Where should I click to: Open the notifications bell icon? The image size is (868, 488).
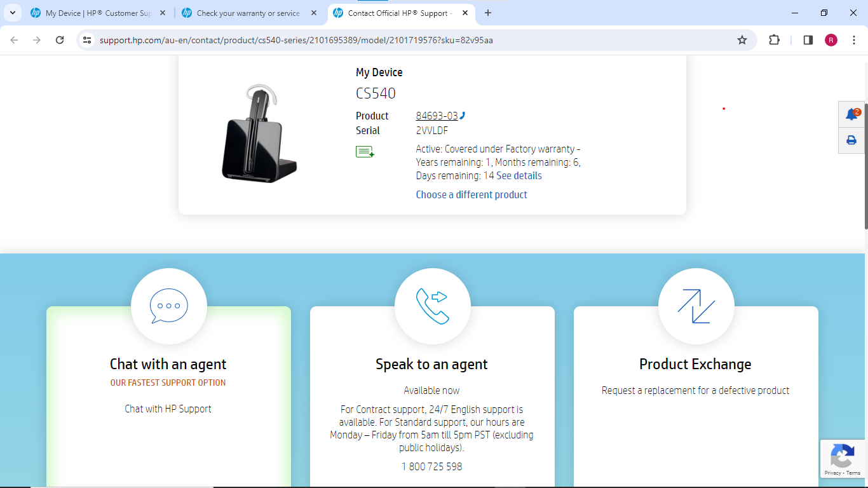pyautogui.click(x=851, y=114)
